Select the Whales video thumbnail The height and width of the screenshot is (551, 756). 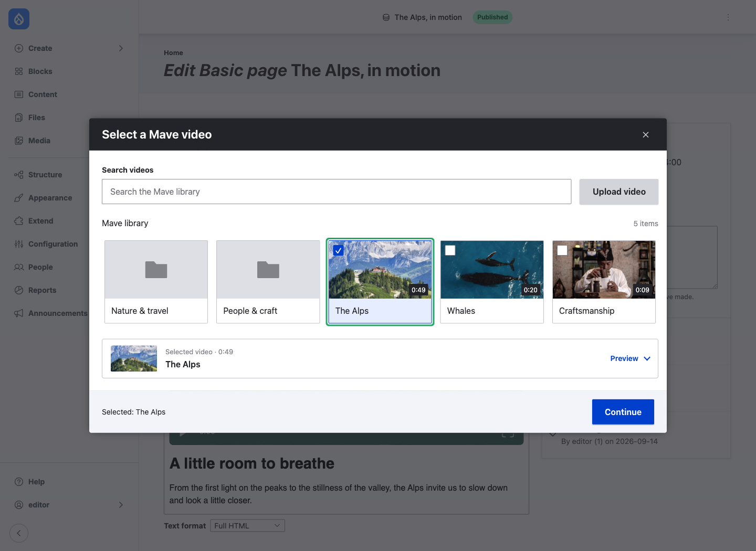pos(492,270)
